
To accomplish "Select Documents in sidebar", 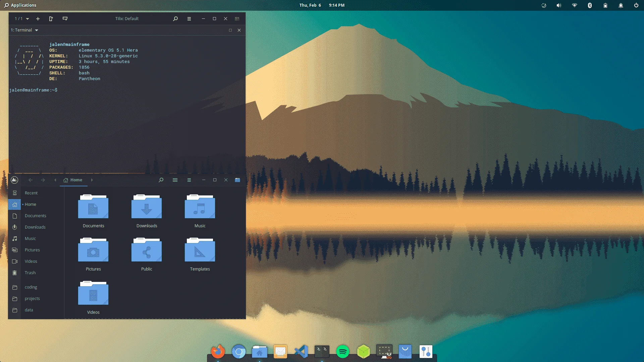I will [36, 216].
